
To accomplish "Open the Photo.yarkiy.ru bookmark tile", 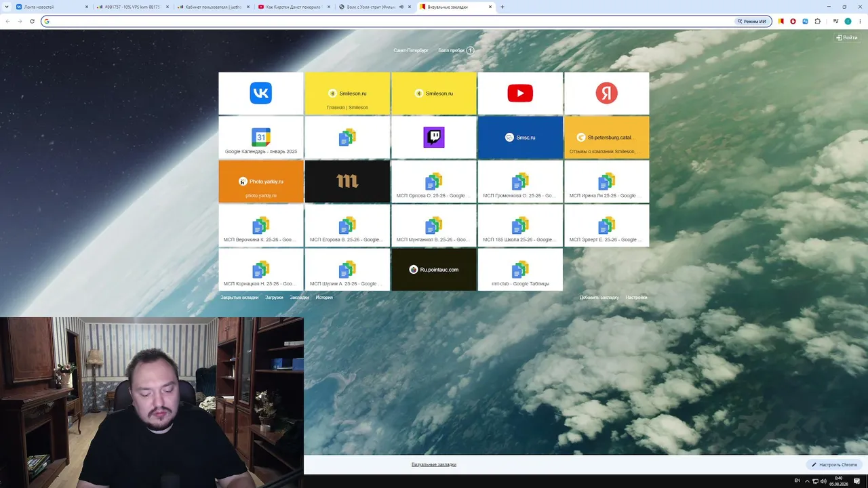I will tap(261, 182).
